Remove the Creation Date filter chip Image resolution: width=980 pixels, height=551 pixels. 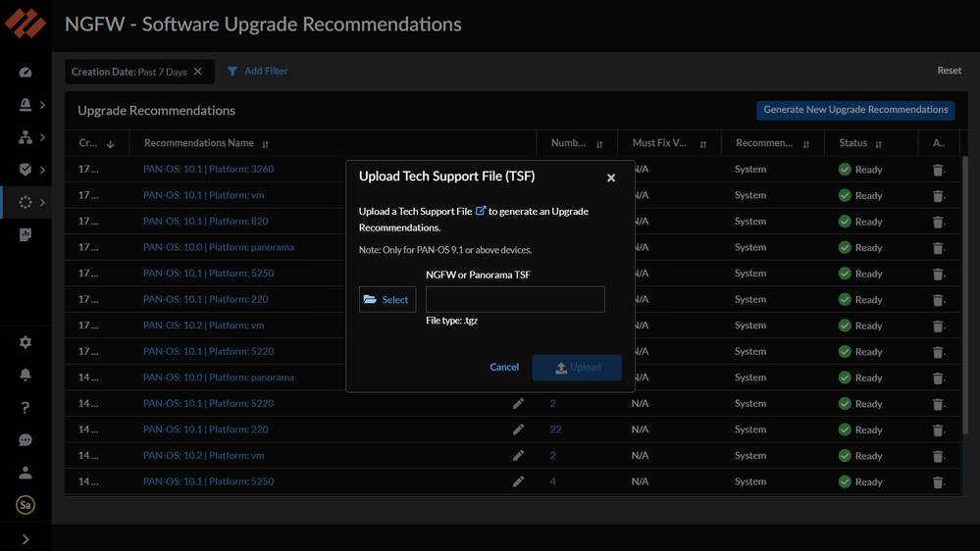point(198,72)
